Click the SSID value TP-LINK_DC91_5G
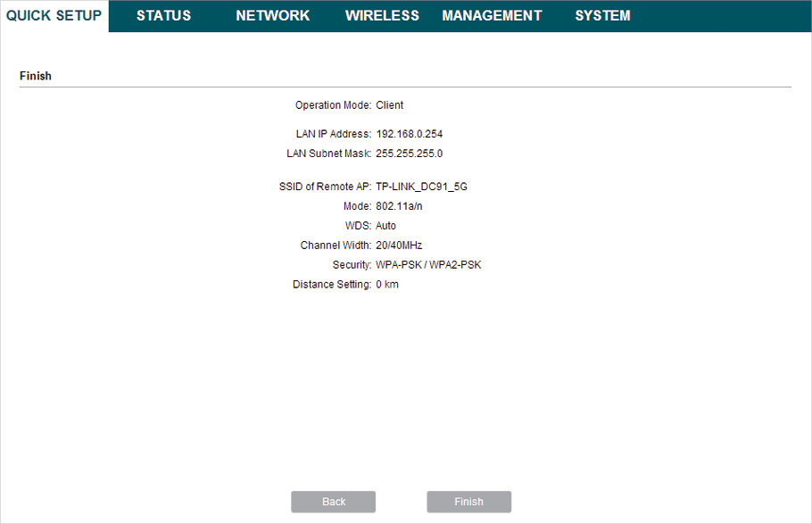The height and width of the screenshot is (524, 812). (x=421, y=187)
